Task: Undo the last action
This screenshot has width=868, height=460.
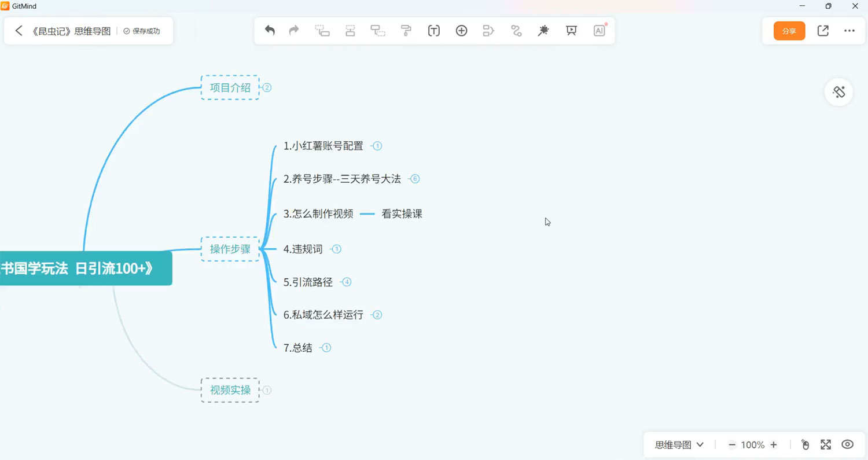Action: [269, 30]
